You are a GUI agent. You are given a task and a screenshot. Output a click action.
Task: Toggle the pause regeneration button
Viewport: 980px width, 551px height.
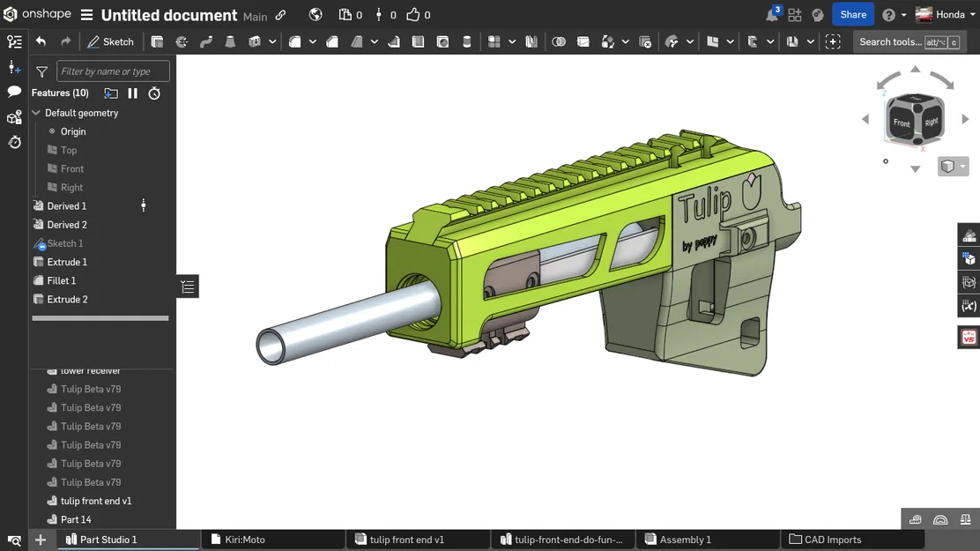click(x=132, y=93)
